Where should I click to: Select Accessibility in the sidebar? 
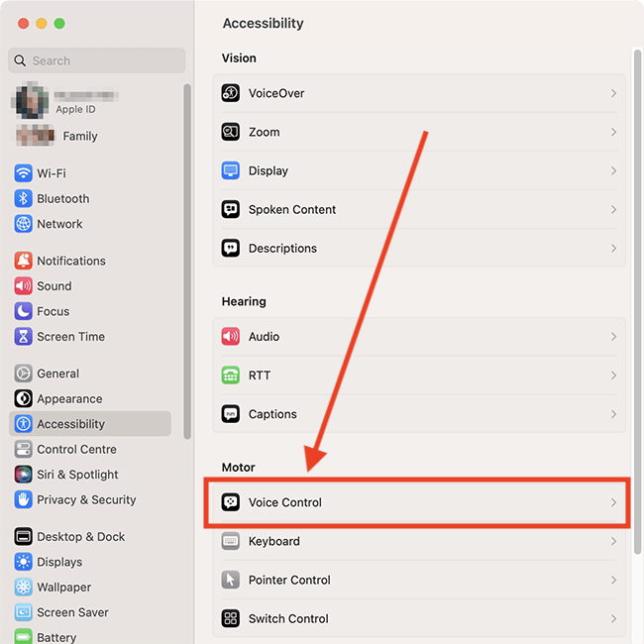pyautogui.click(x=90, y=423)
